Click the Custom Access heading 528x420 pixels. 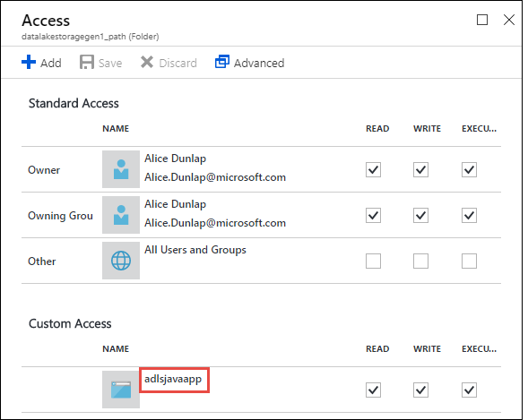pyautogui.click(x=70, y=323)
